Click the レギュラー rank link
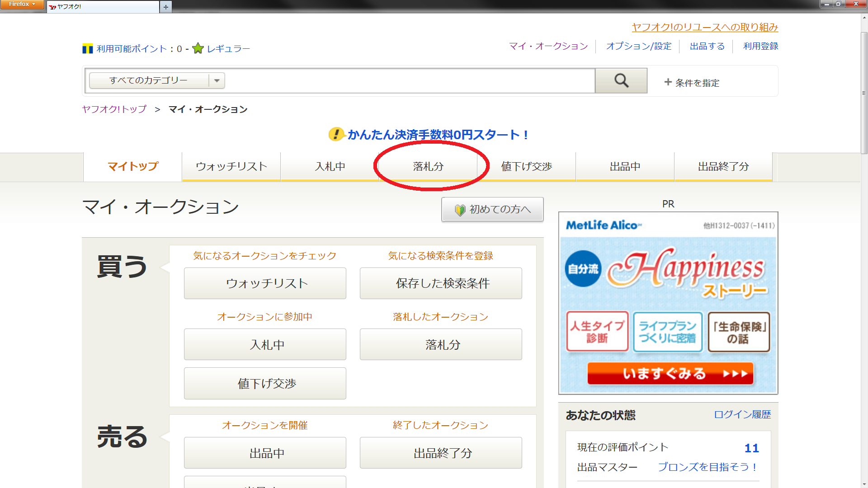The image size is (868, 488). (228, 49)
